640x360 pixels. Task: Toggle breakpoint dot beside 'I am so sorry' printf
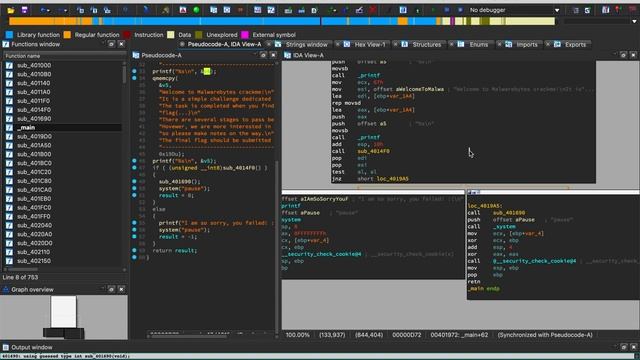(134, 223)
